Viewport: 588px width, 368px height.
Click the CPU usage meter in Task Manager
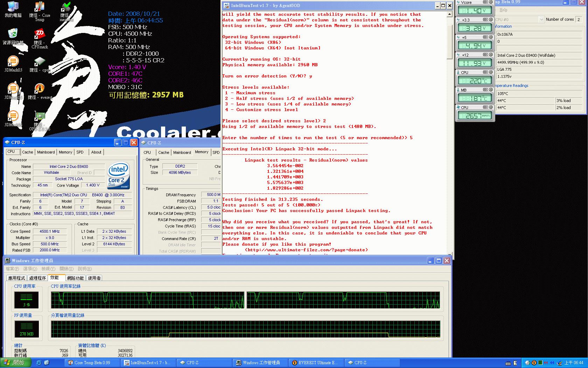[x=27, y=300]
